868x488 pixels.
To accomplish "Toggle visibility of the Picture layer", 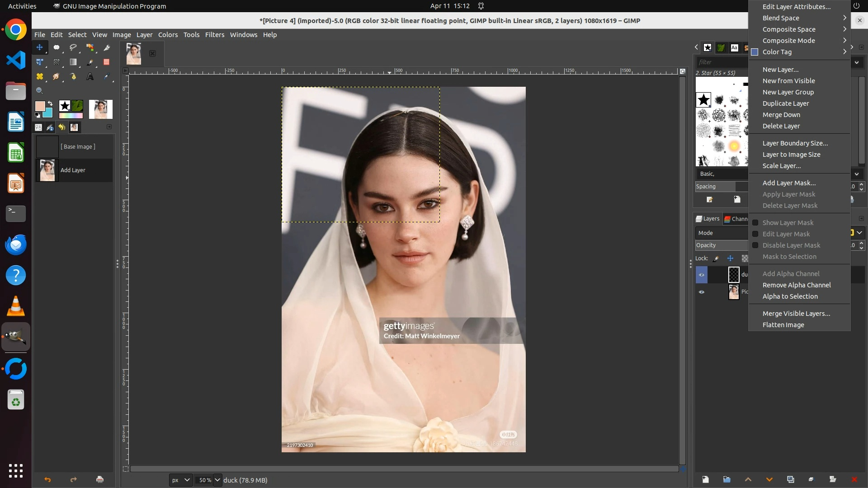I will coord(702,292).
